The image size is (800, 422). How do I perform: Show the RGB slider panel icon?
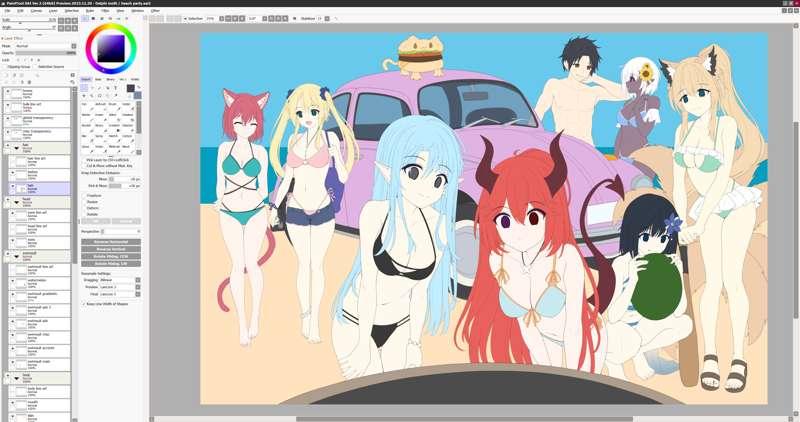(93, 18)
